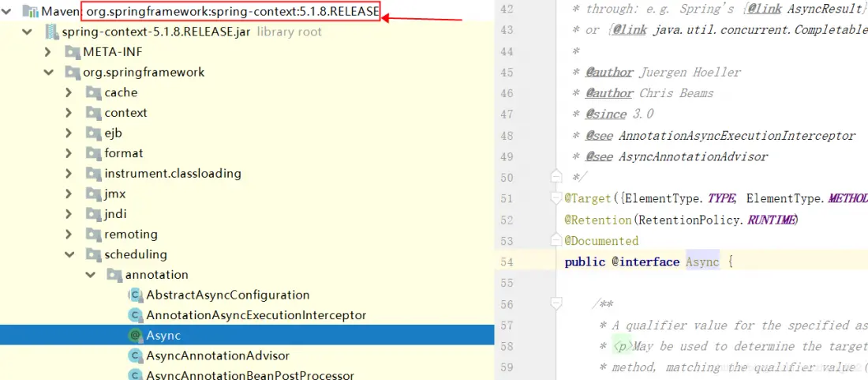This screenshot has width=868, height=380.
Task: Open the AbstractAsyncConfiguration class
Action: click(227, 295)
